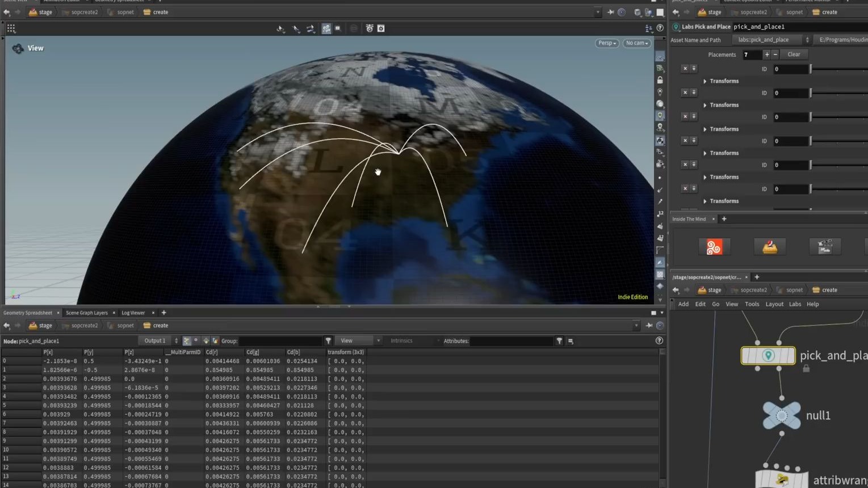Click back arrow in scene view path bar
The image size is (868, 488).
7,12
